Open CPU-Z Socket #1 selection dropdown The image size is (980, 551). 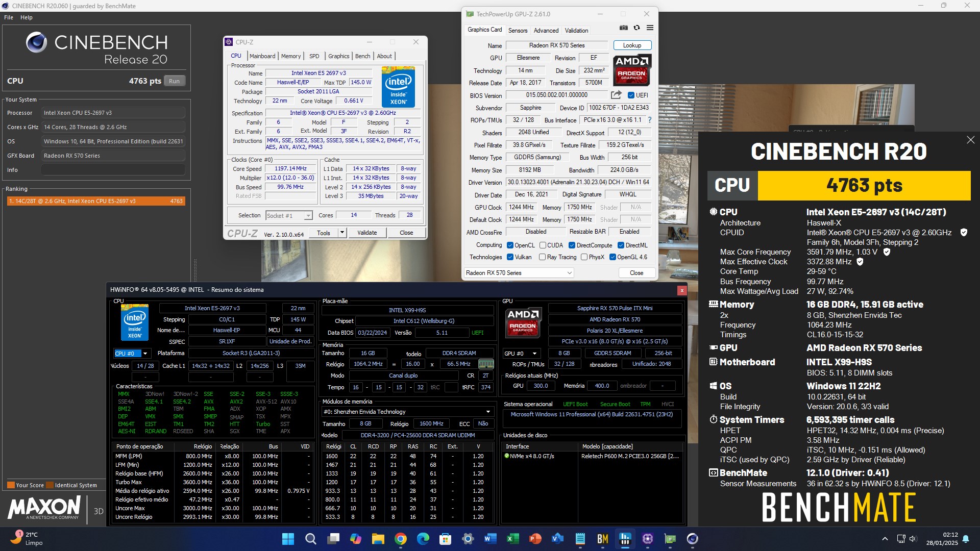[x=289, y=216]
